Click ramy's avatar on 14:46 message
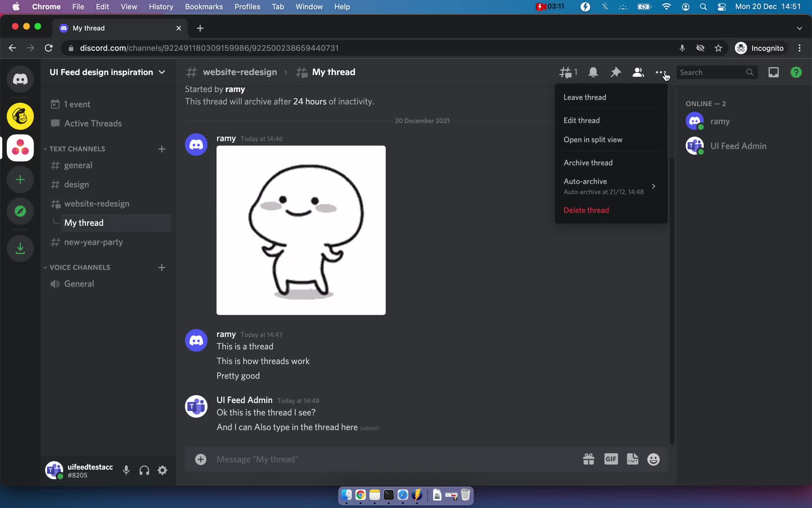 click(196, 144)
